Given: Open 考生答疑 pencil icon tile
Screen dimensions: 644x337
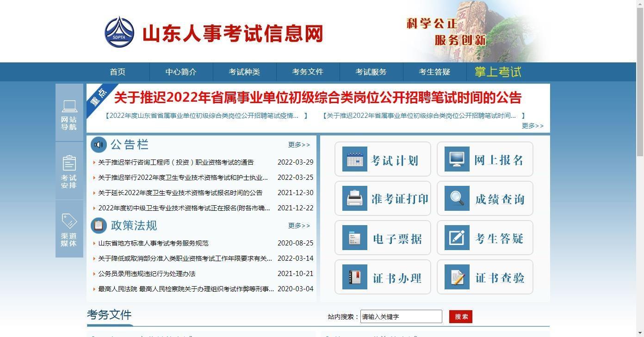Looking at the screenshot, I should pos(457,238).
